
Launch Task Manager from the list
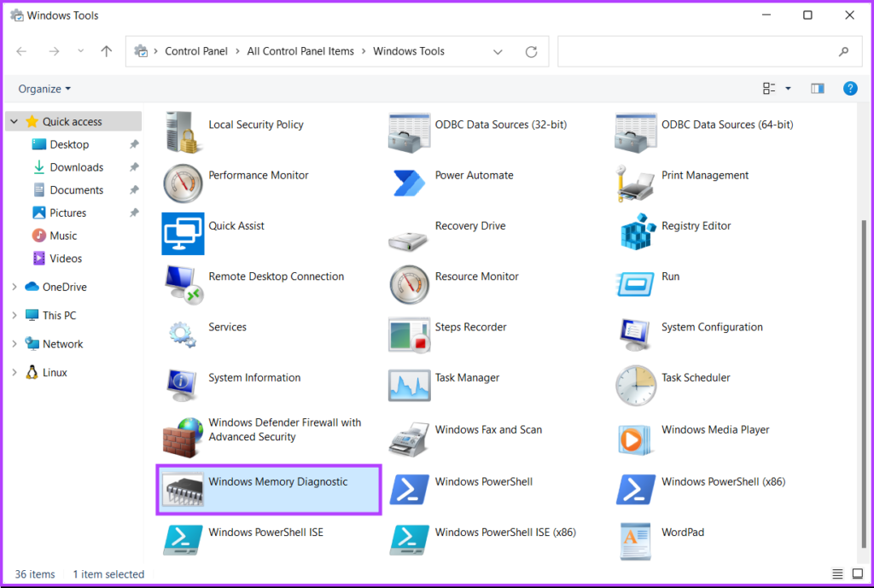(409, 386)
